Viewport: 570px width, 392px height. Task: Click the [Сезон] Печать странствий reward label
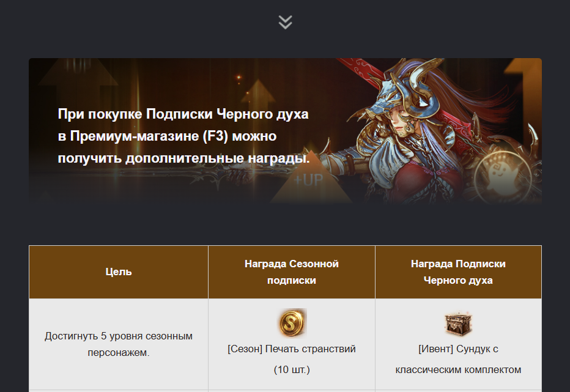(x=292, y=349)
